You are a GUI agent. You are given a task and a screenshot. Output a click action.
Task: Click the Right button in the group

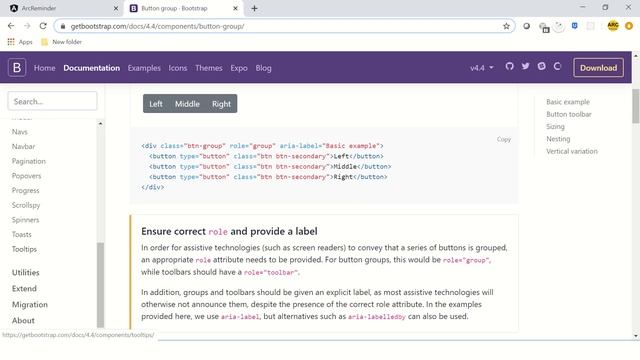point(221,104)
